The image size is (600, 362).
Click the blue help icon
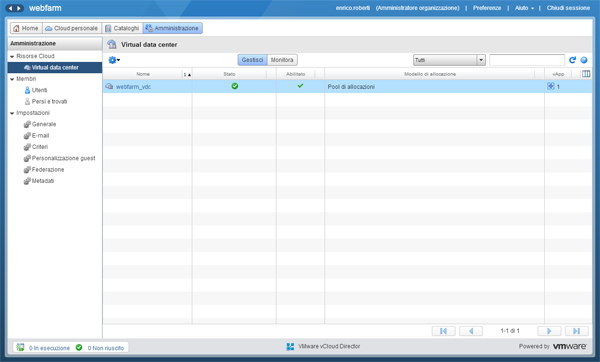pyautogui.click(x=584, y=60)
